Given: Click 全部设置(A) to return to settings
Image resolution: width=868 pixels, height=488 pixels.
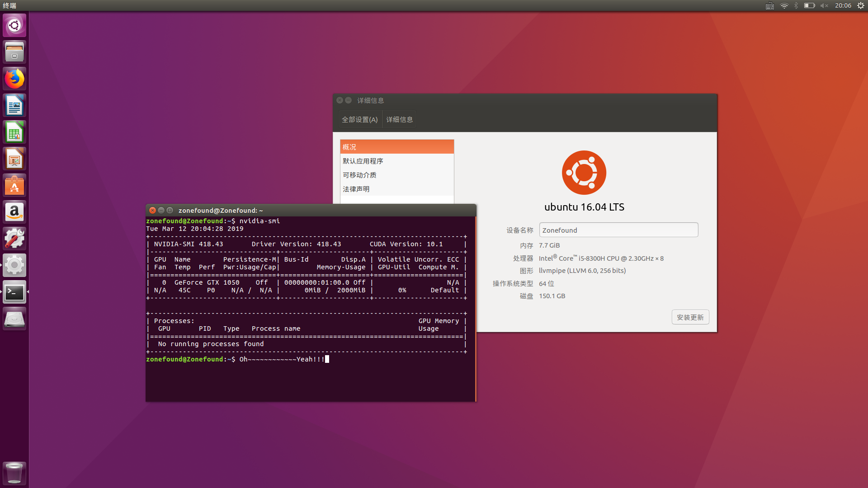Looking at the screenshot, I should (359, 119).
